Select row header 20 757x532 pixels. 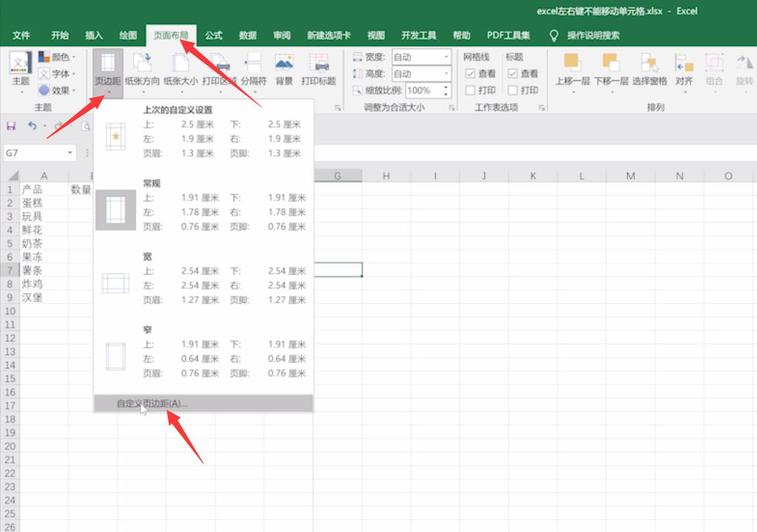(x=10, y=446)
